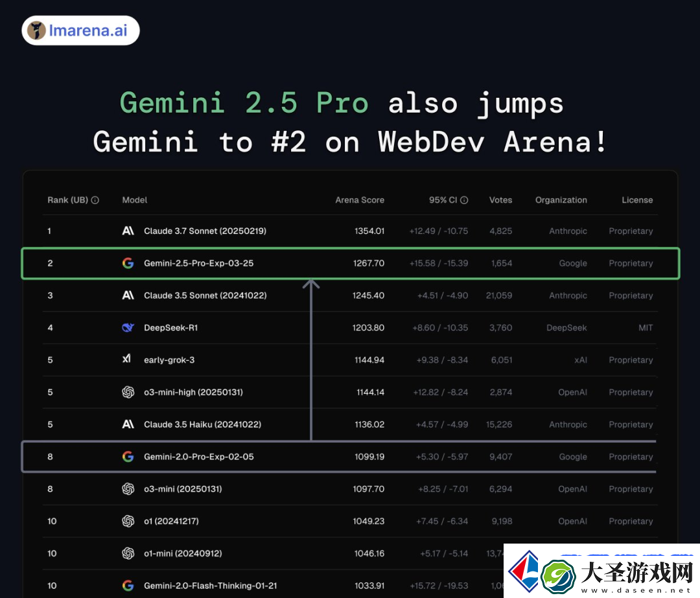Sort by the License column header
Image resolution: width=700 pixels, height=598 pixels.
(637, 200)
